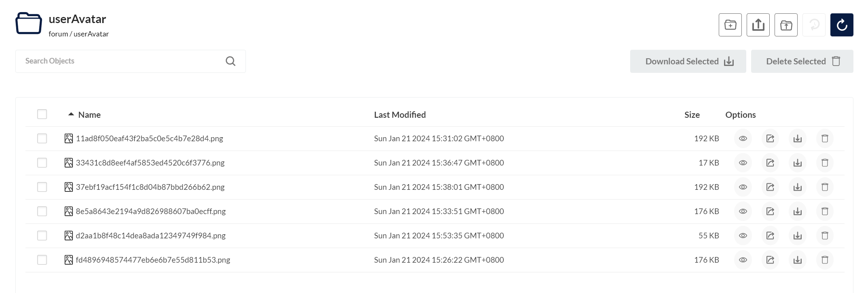Click the upload files icon

point(786,25)
